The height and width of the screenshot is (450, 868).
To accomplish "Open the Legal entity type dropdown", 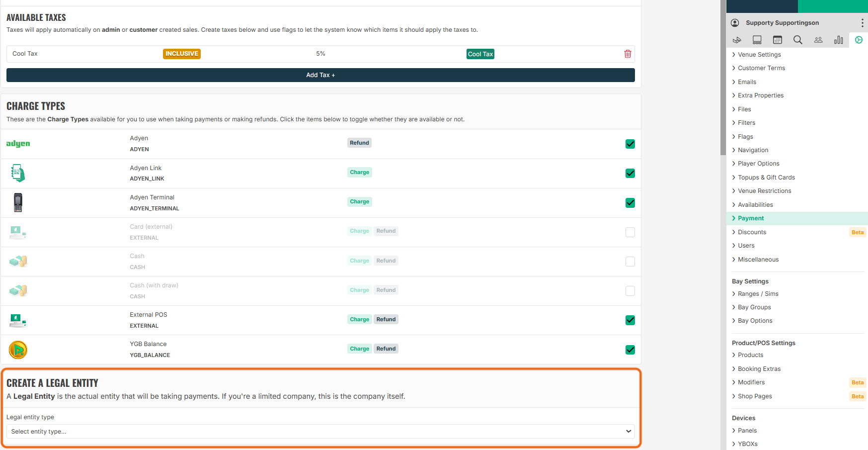I will click(x=320, y=431).
